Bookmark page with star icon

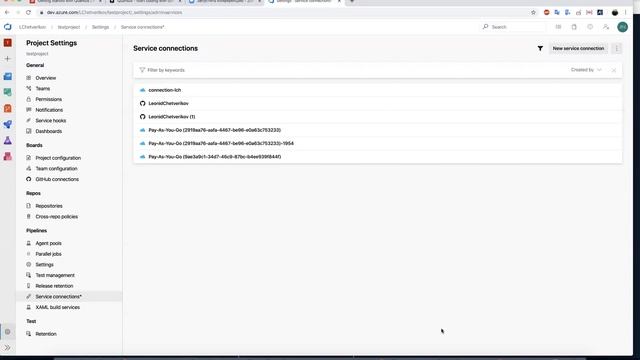[x=533, y=12]
